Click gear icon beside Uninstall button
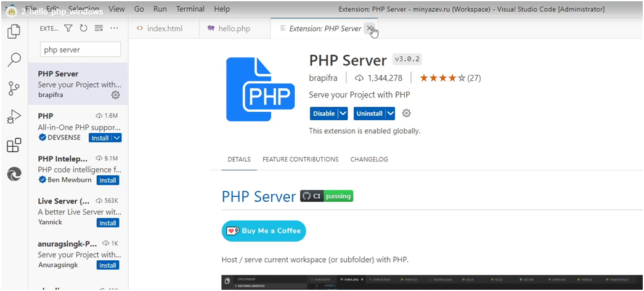The width and height of the screenshot is (644, 291). tap(406, 113)
